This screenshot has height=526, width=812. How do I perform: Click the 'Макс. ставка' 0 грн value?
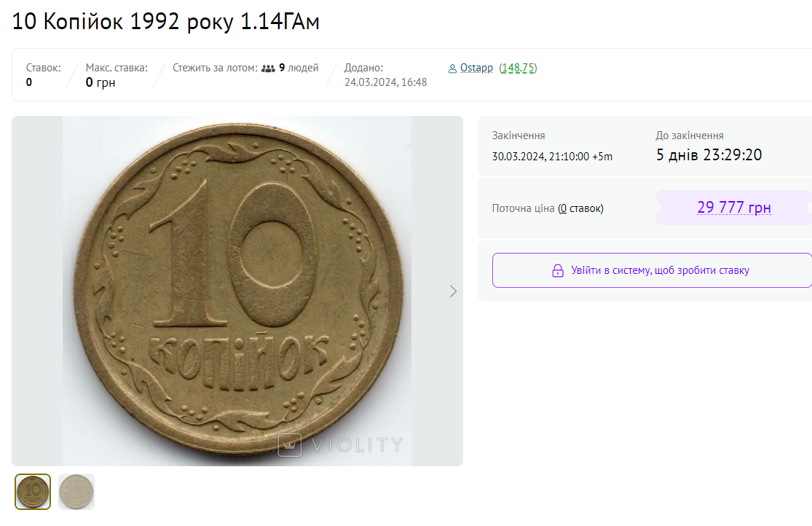point(100,82)
